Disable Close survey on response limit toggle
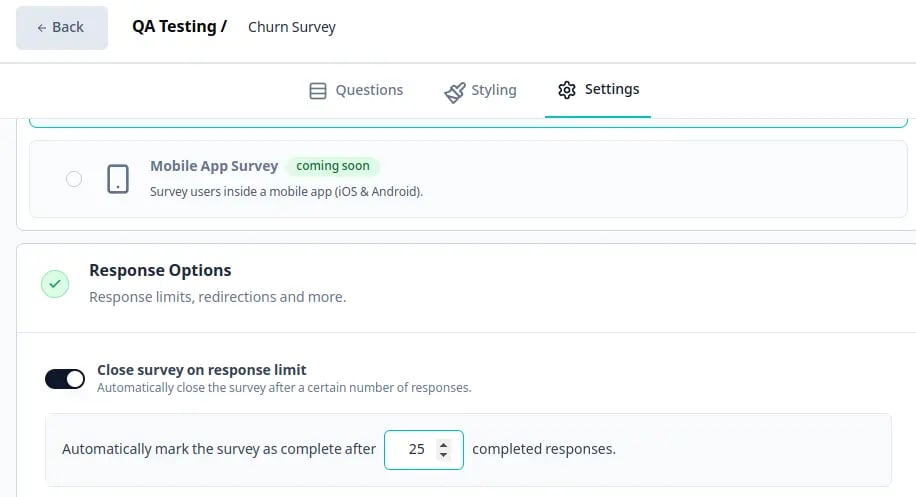The image size is (916, 497). [x=65, y=379]
